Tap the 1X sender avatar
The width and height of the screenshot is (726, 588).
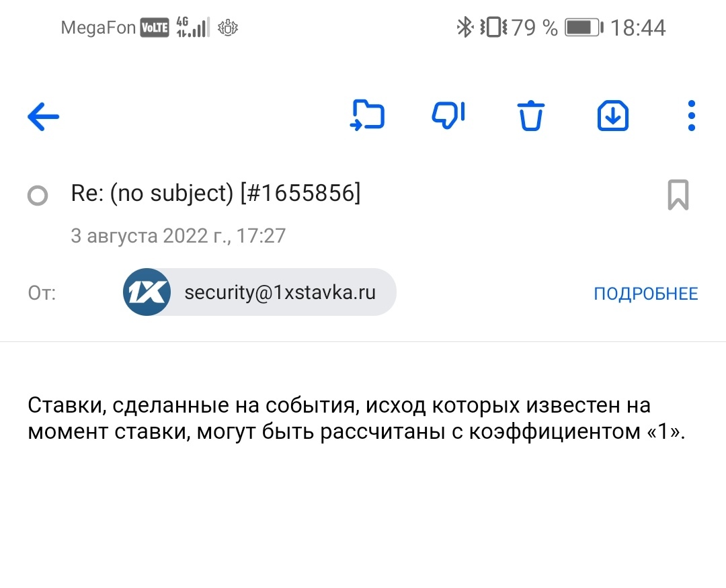[147, 292]
